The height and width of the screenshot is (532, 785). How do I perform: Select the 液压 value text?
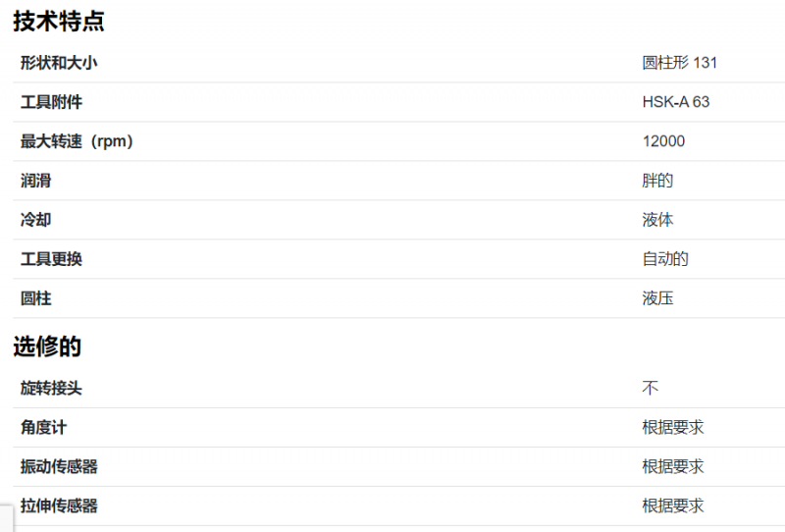tap(657, 298)
